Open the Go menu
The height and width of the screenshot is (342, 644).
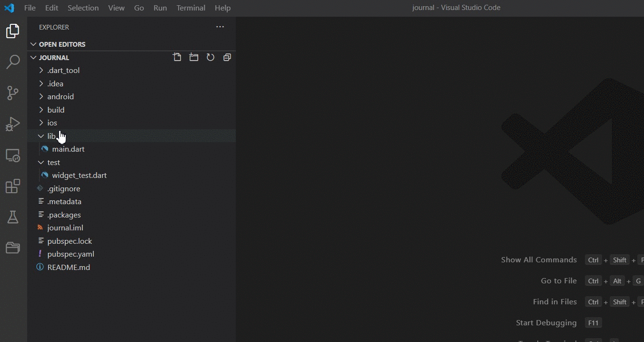[x=139, y=8]
